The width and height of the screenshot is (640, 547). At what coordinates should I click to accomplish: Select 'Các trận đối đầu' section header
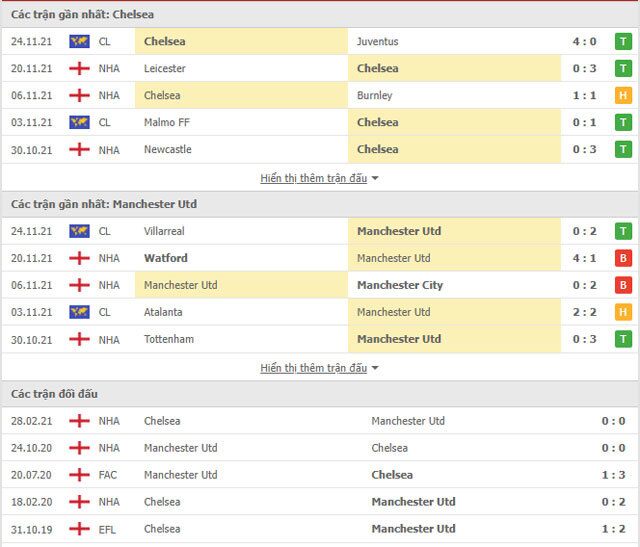point(54,394)
